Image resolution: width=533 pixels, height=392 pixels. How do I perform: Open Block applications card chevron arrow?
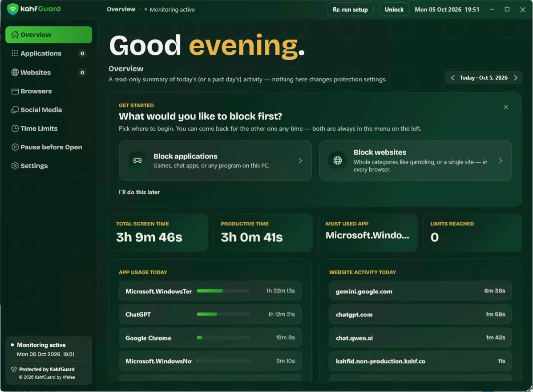coord(300,160)
